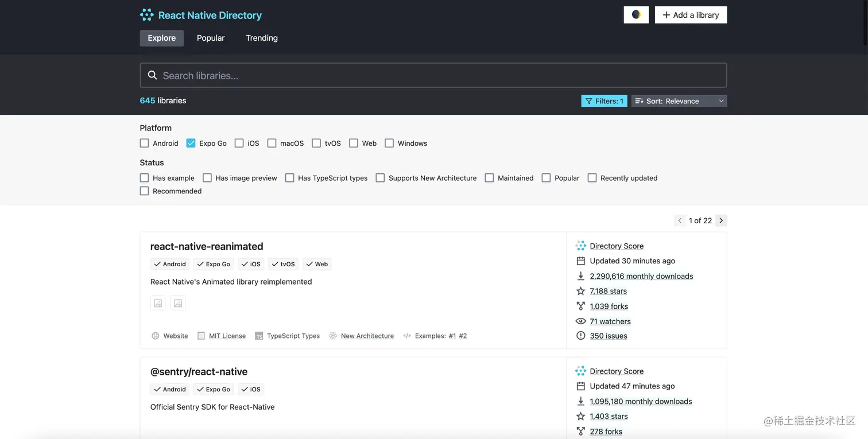Viewport: 868px width, 439px height.
Task: Click the Directory Score icon for react-native-reanimated
Action: [580, 246]
